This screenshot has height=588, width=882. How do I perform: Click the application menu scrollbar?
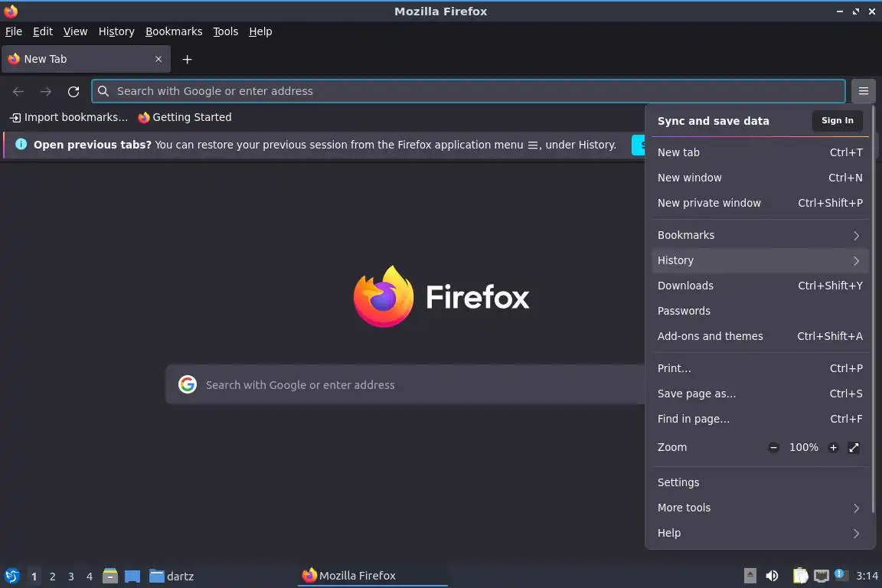pos(873,309)
